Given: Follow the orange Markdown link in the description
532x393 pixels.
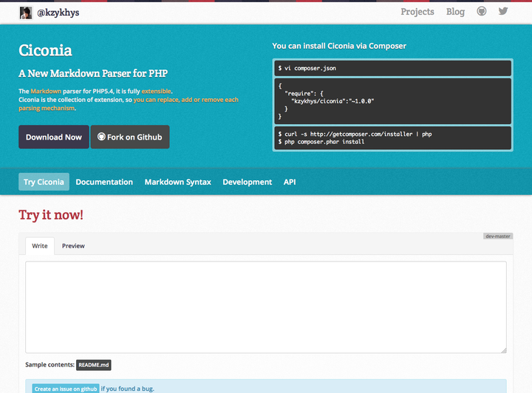Looking at the screenshot, I should click(46, 91).
